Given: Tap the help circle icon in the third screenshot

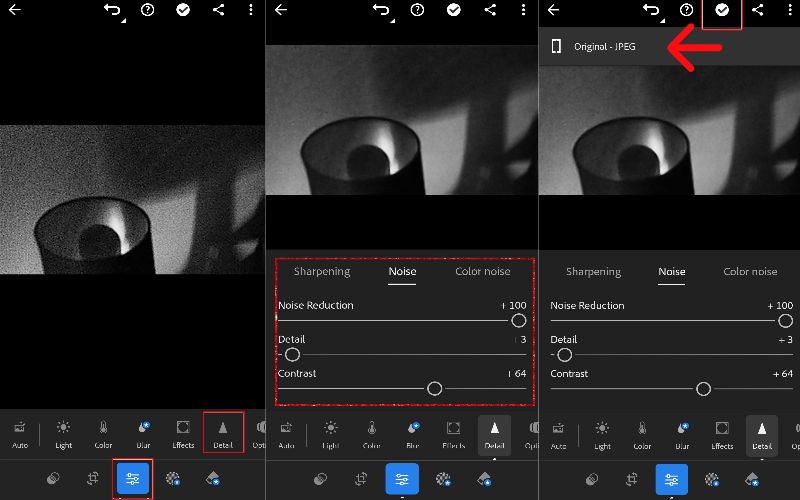Looking at the screenshot, I should coord(686,10).
